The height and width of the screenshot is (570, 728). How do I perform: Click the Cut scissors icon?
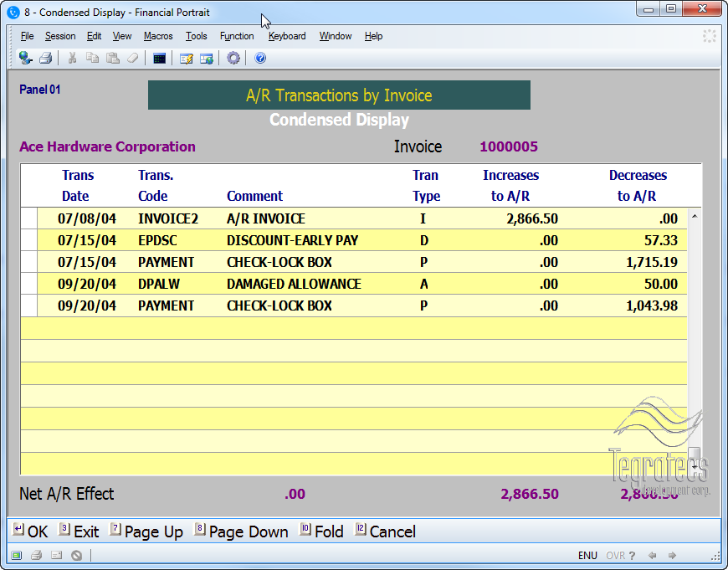72,58
